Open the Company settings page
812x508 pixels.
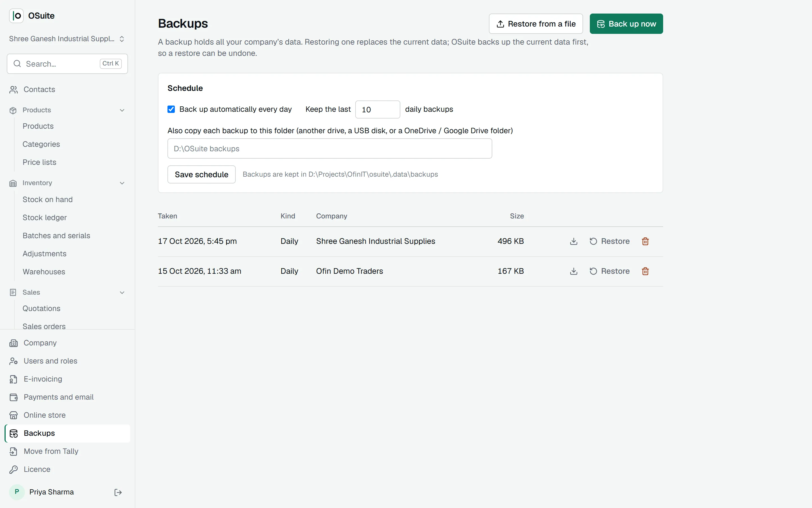67,343
